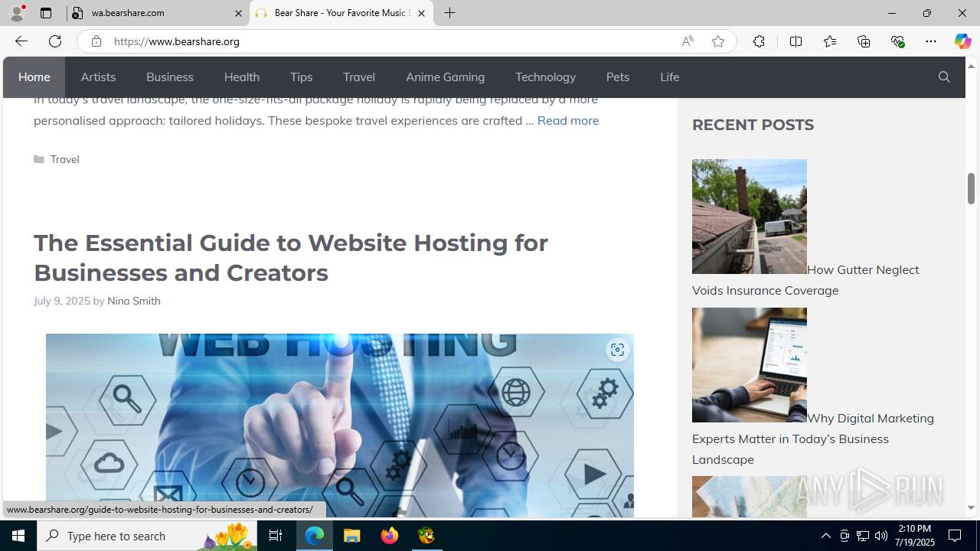Open the Business category
The width and height of the screenshot is (980, 551).
click(170, 77)
